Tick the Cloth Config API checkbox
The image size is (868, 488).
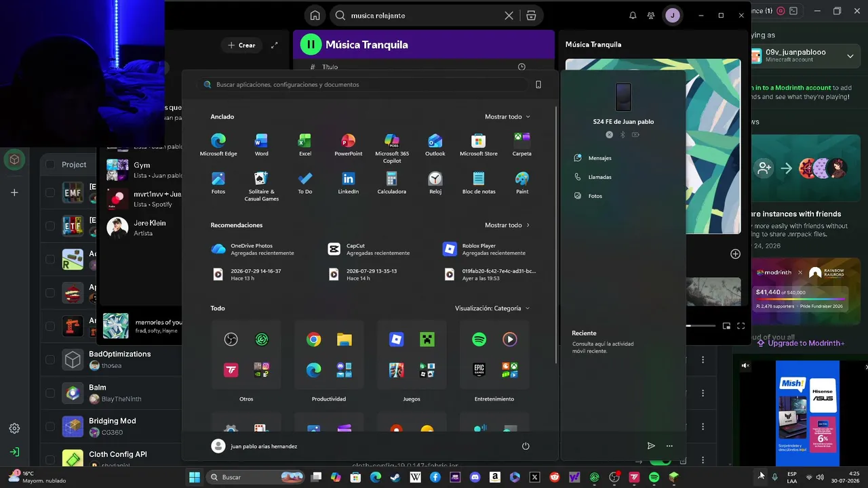(x=50, y=460)
